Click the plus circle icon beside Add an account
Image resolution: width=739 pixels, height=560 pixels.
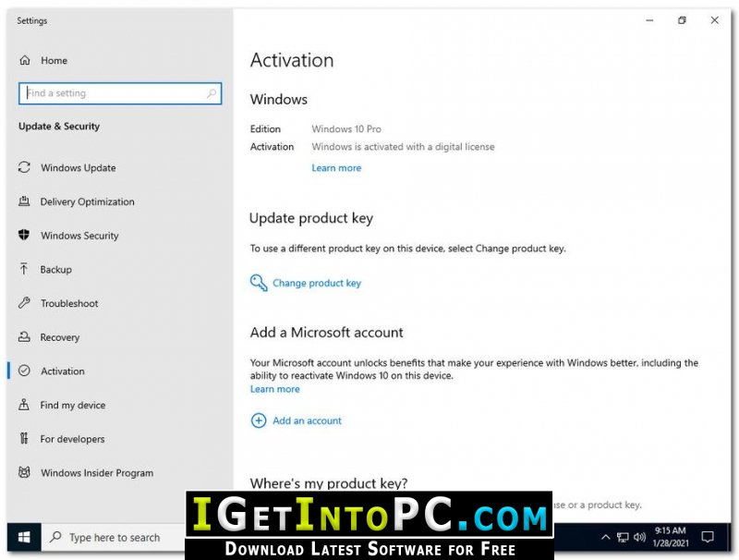click(259, 420)
